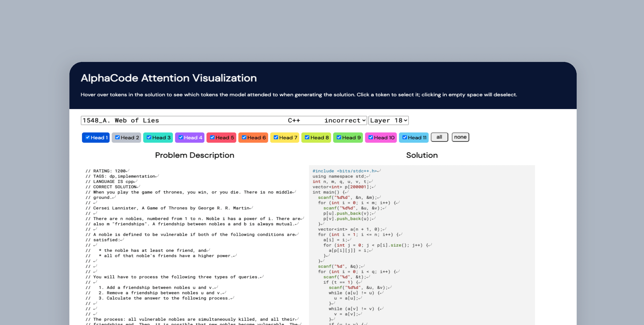
Task: Click the #include token in the solution code
Action: [323, 171]
